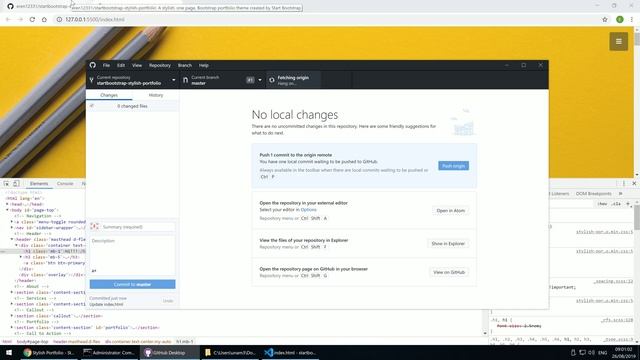Open the Help menu in GitHub Desktop
Viewport: 640px width, 360px height.
(204, 65)
